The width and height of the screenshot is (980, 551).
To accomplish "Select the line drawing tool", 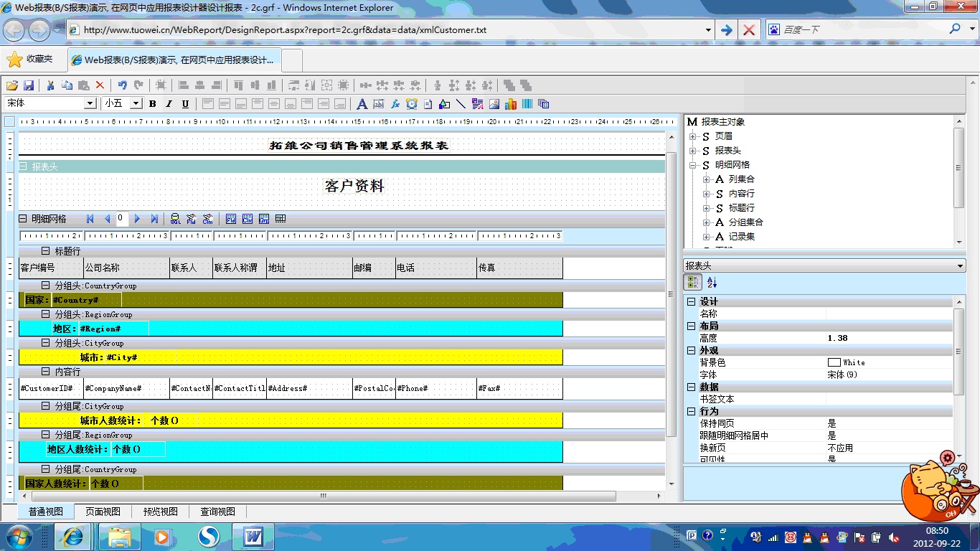I will [461, 104].
